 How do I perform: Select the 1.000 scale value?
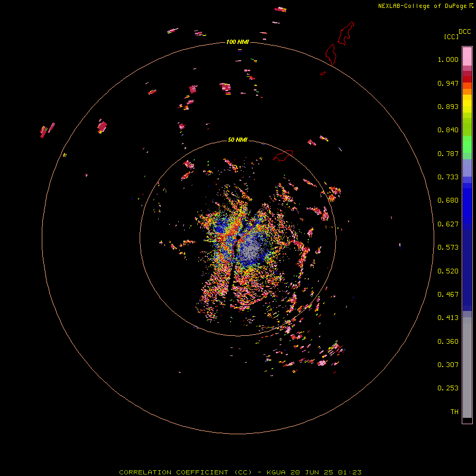point(448,59)
